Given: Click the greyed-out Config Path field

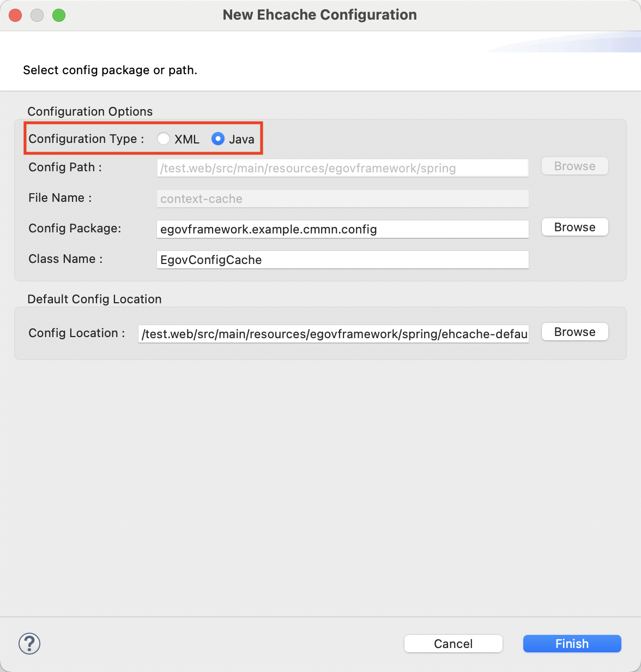Looking at the screenshot, I should [x=342, y=168].
